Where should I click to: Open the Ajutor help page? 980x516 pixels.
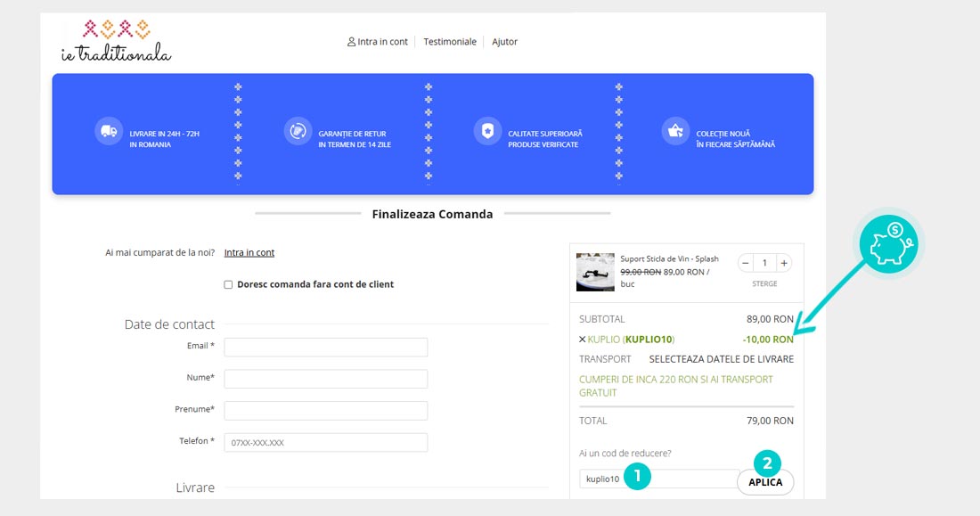coord(504,42)
